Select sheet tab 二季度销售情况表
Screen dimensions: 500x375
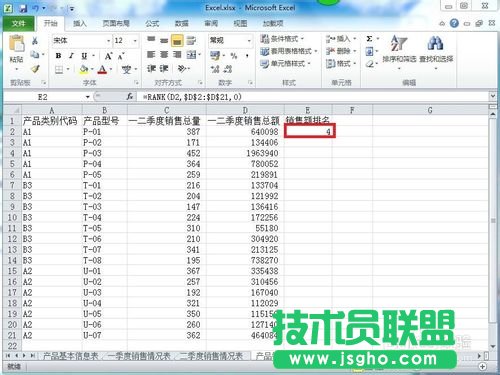pyautogui.click(x=211, y=356)
